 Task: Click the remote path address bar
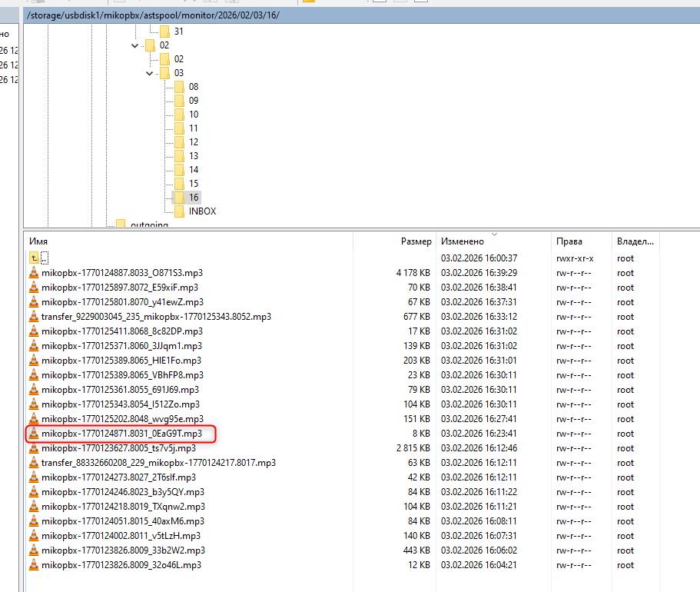pos(307,15)
